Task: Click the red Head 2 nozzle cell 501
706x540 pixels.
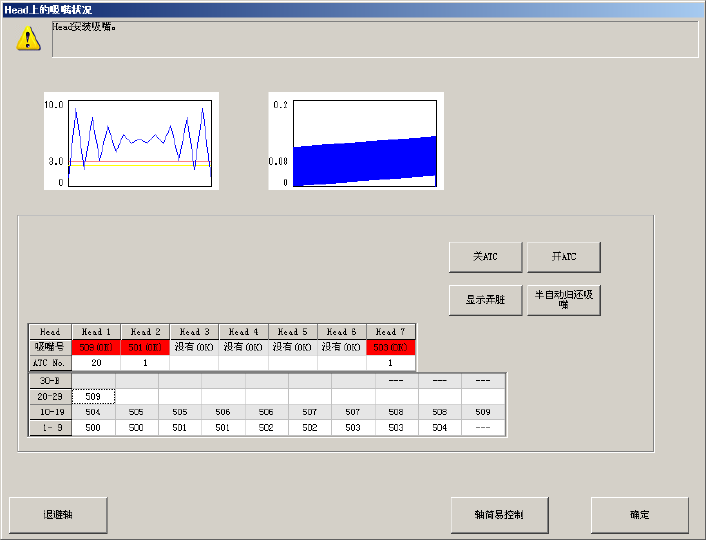Action: pos(145,347)
